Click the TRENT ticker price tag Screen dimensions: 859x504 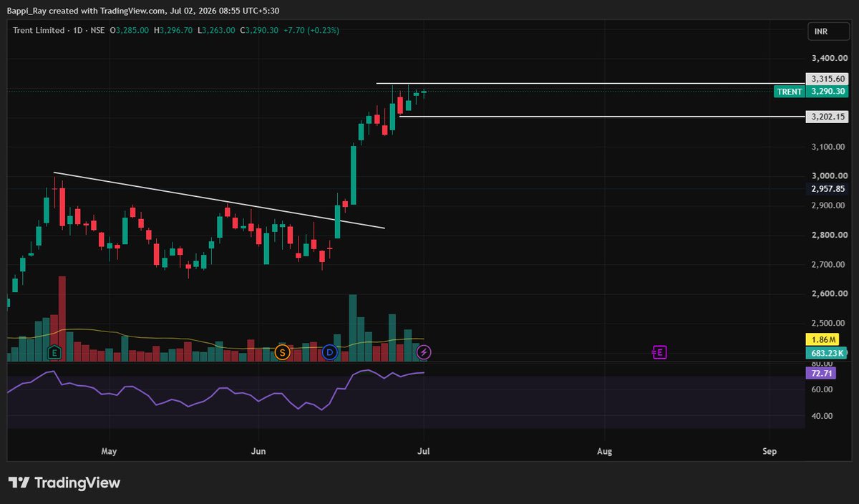click(790, 92)
